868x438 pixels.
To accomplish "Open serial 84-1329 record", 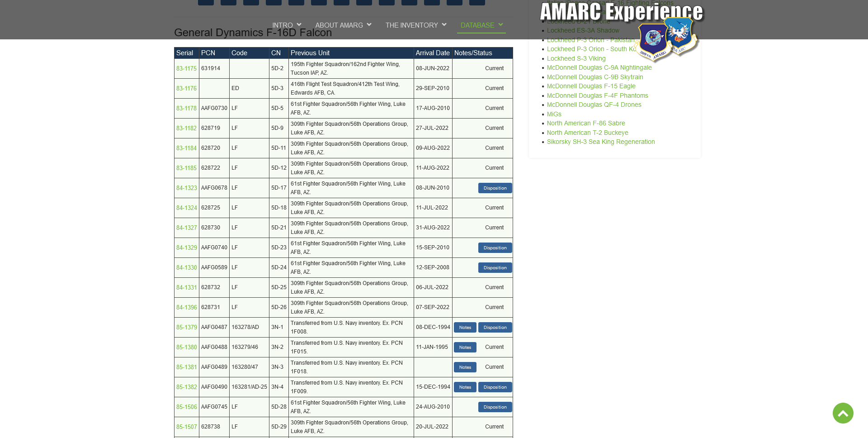I will pyautogui.click(x=186, y=248).
